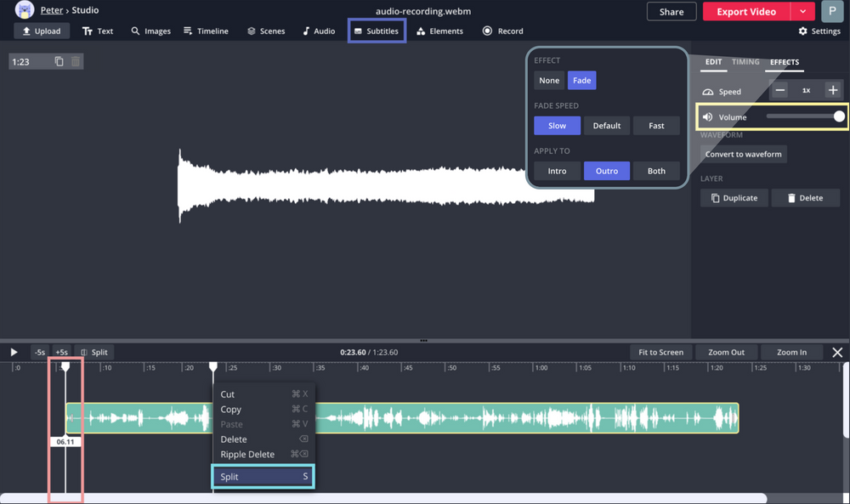This screenshot has height=504, width=850.
Task: Set fade speed to Fast
Action: coord(656,125)
